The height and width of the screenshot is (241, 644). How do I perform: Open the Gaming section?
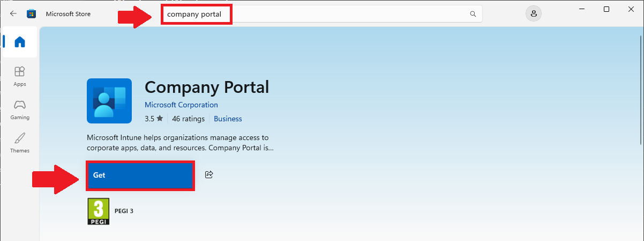20,109
